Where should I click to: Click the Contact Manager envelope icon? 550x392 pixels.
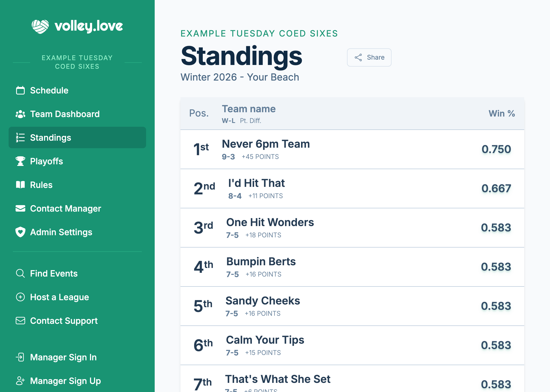click(20, 209)
